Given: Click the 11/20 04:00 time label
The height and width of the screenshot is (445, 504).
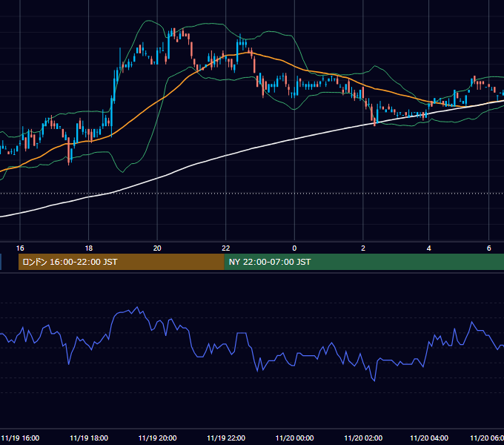Looking at the screenshot, I should pos(429,438).
